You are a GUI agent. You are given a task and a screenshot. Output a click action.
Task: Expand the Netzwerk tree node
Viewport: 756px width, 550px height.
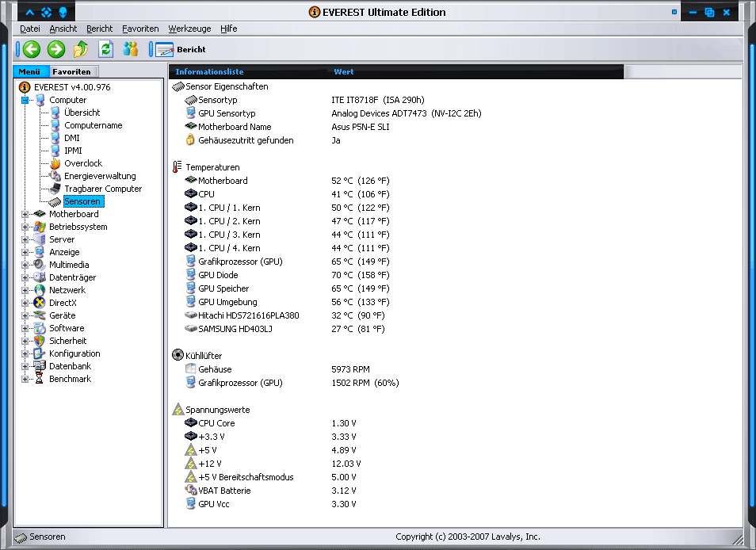(x=25, y=290)
